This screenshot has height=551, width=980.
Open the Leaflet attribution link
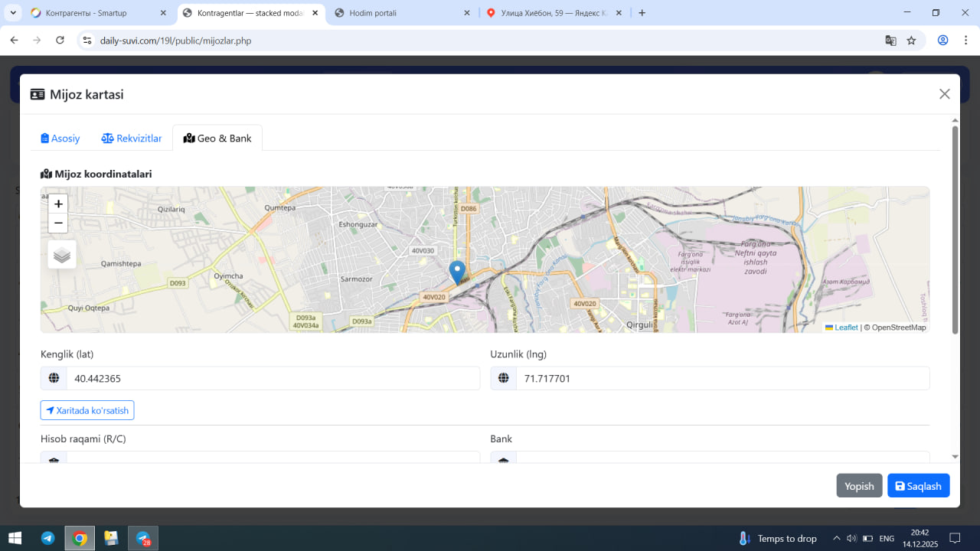[x=845, y=328]
